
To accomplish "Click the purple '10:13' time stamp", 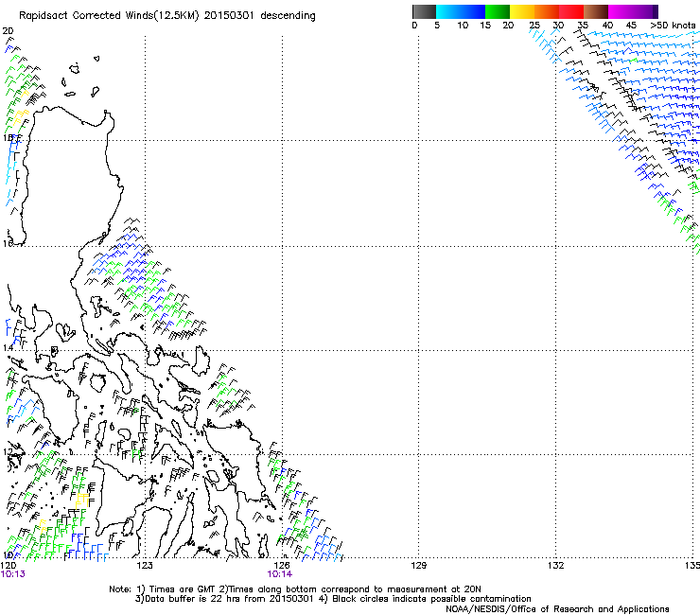I will coord(13,574).
